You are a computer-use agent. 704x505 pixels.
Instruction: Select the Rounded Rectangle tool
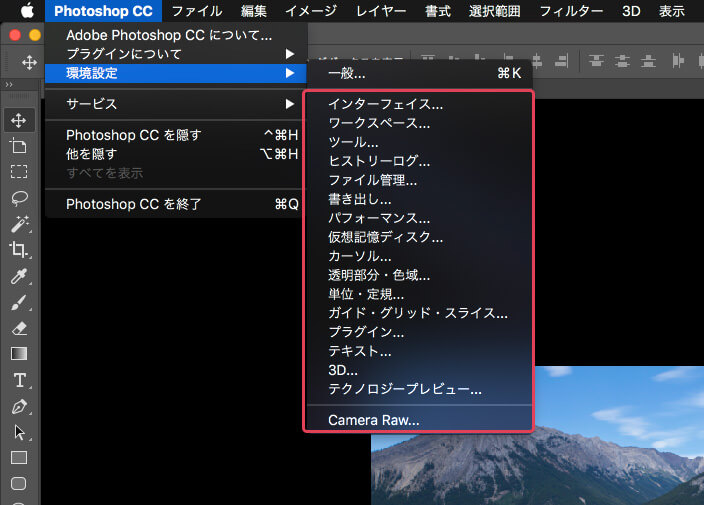[18, 483]
